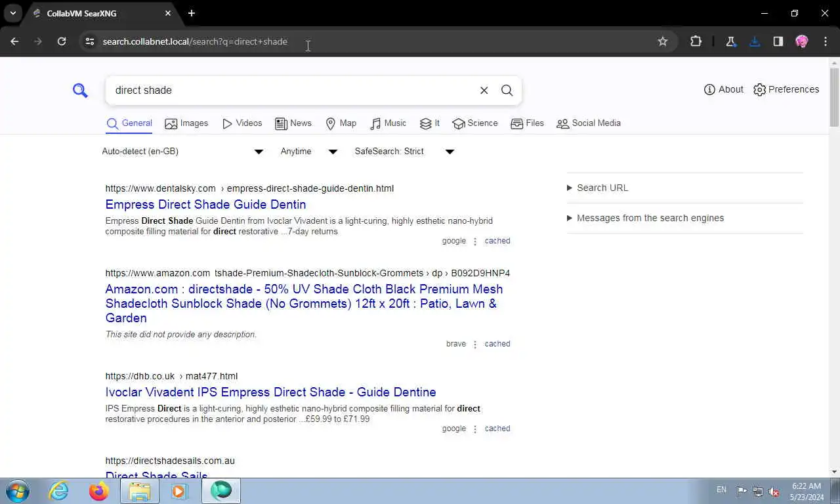Switch to the Videos tab

click(242, 123)
